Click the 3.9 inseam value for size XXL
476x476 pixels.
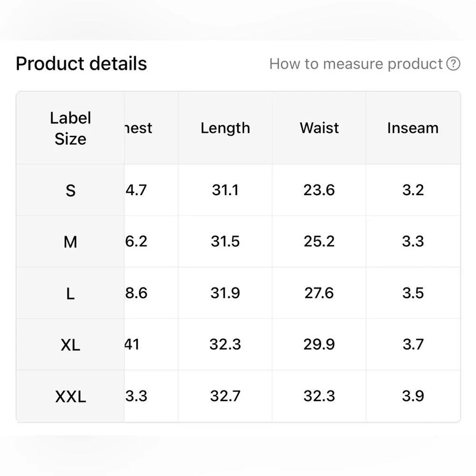413,396
